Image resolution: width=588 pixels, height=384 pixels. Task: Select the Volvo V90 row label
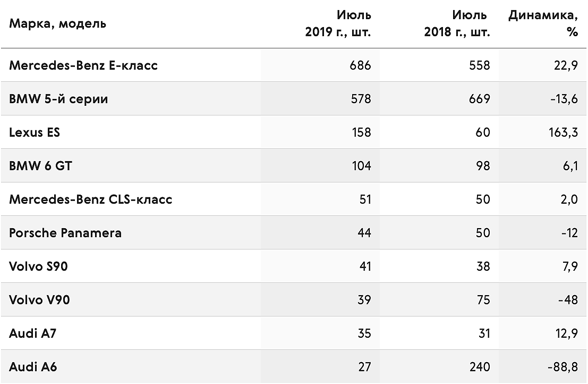click(x=39, y=300)
